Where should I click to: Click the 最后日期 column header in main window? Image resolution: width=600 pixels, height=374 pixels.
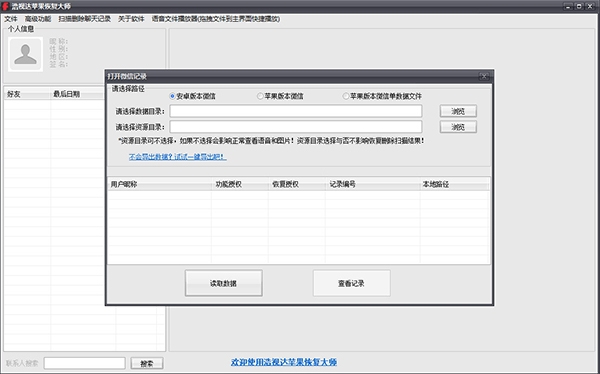[77, 94]
